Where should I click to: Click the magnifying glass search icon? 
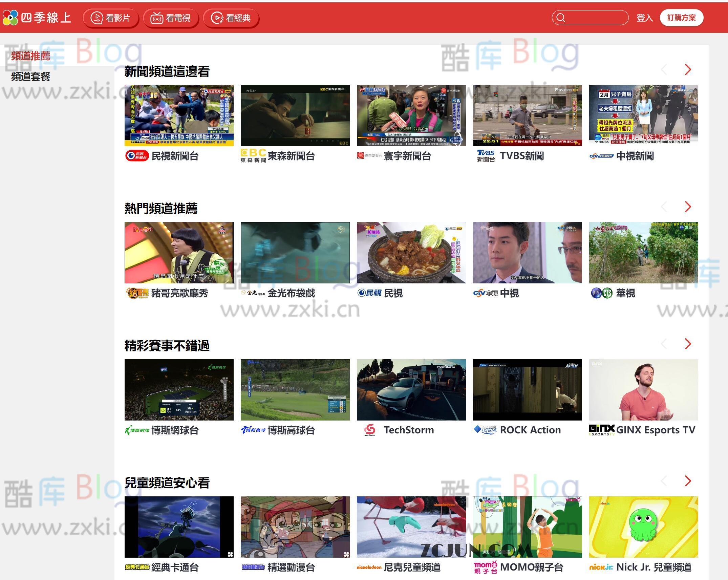(x=561, y=18)
